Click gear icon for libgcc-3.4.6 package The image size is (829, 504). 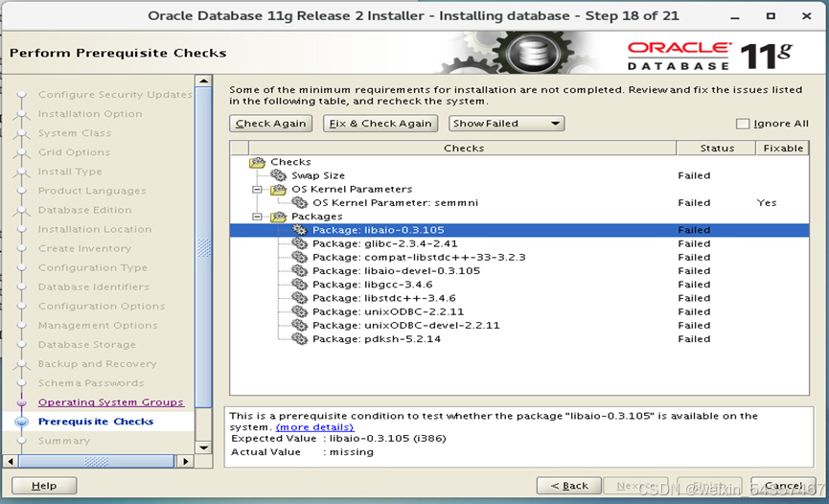[300, 285]
